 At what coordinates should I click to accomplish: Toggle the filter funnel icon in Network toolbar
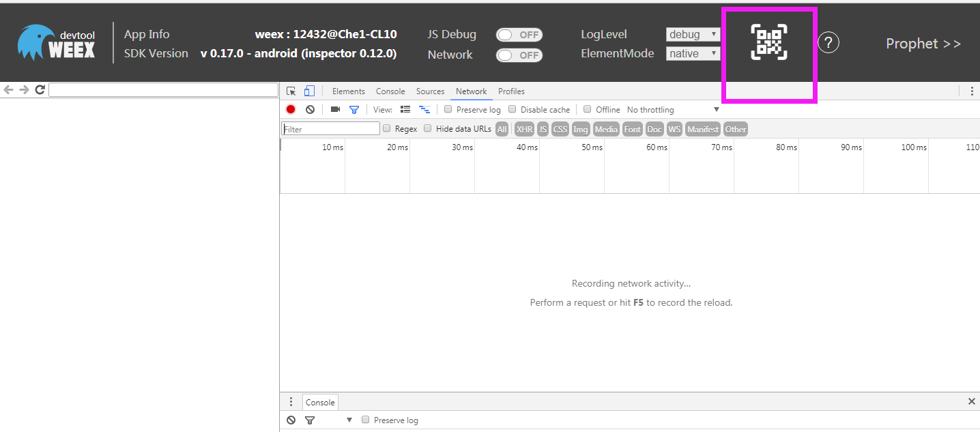pos(354,109)
